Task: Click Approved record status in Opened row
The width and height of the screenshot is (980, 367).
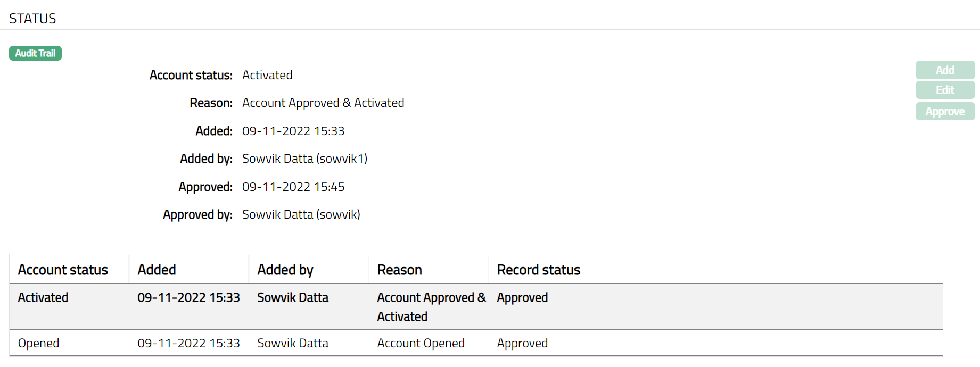Action: 522,344
